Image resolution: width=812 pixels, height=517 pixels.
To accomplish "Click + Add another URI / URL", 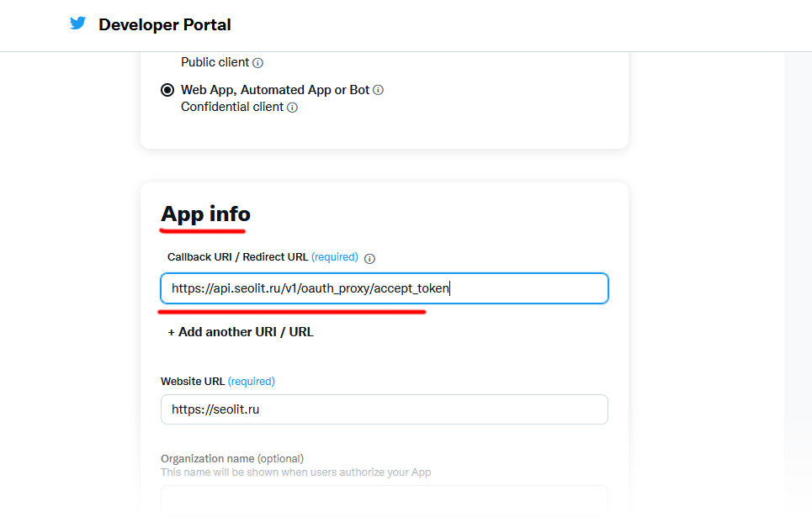I will point(241,332).
